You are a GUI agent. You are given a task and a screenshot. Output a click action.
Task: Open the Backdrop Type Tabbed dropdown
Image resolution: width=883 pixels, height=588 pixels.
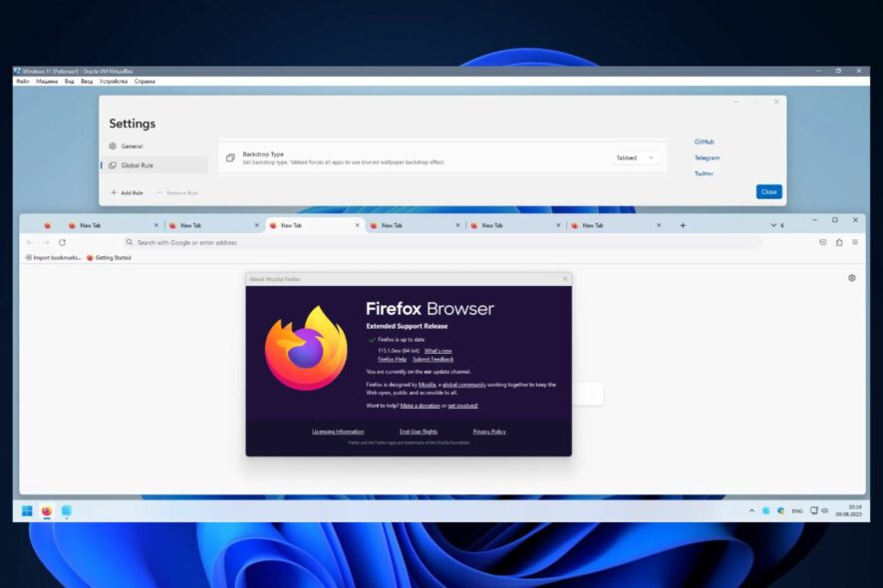point(635,157)
